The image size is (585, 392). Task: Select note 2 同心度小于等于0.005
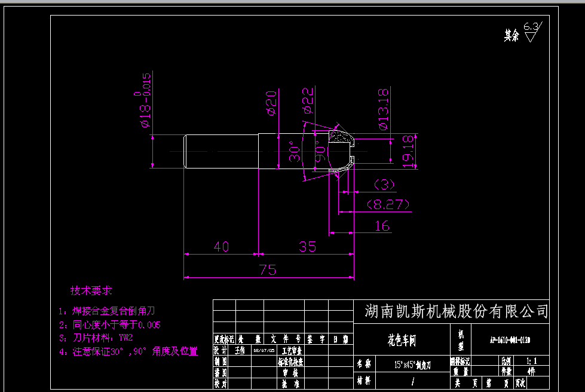(x=110, y=324)
